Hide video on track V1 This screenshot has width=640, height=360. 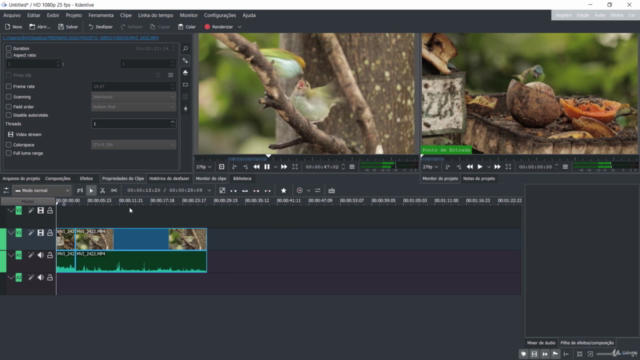40,233
